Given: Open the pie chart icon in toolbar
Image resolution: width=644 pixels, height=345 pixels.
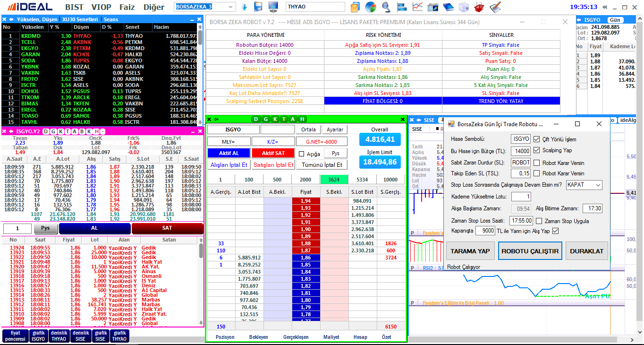Looking at the screenshot, I should [371, 7].
